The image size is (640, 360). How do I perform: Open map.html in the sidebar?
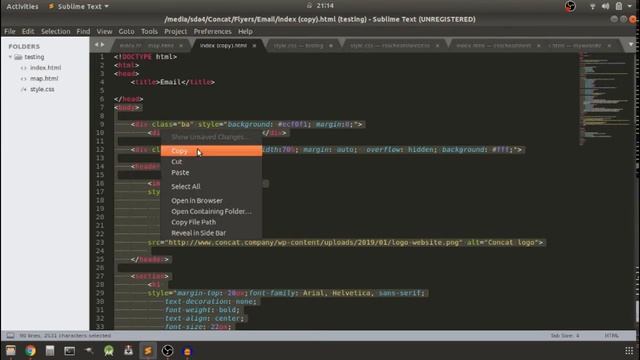click(44, 78)
